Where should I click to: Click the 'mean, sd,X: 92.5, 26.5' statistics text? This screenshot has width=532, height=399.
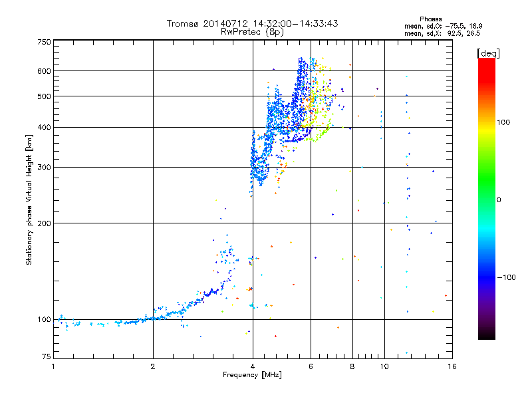click(442, 33)
